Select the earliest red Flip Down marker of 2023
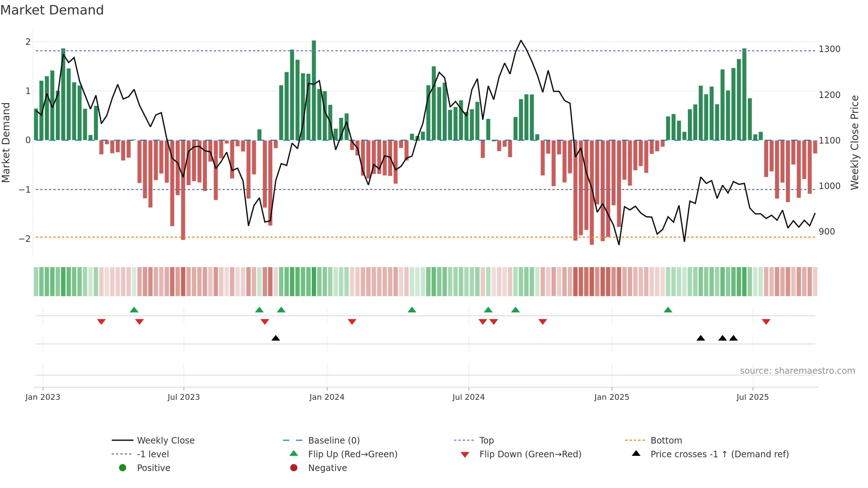The width and height of the screenshot is (868, 488). click(x=101, y=322)
